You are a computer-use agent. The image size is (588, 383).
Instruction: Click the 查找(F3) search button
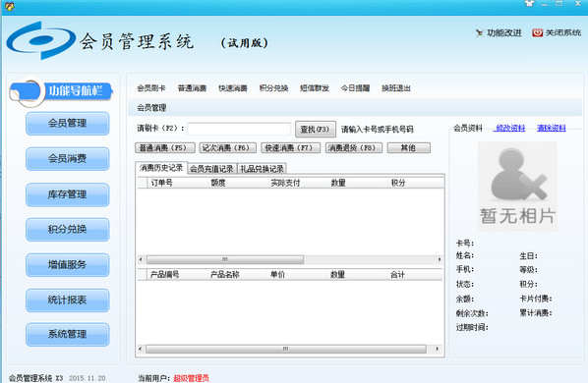click(x=316, y=130)
